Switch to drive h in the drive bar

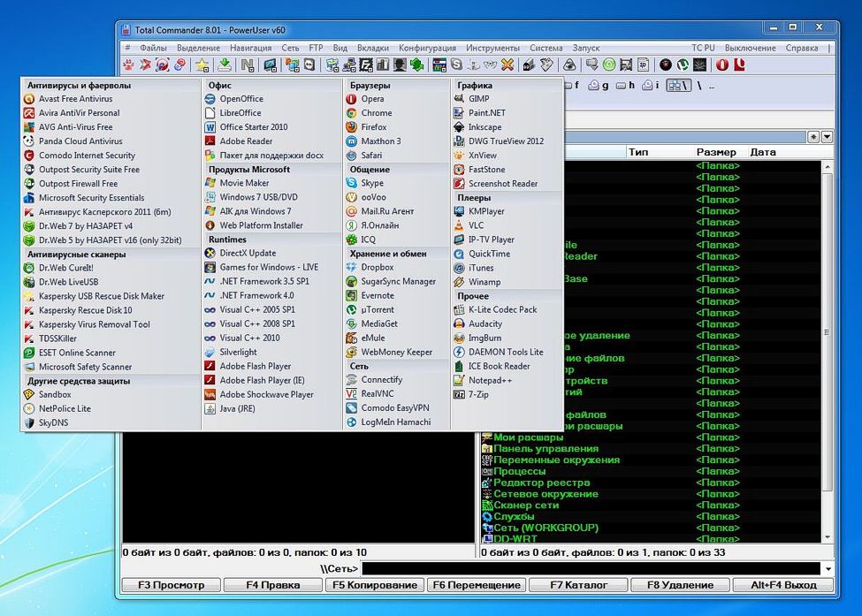[625, 85]
